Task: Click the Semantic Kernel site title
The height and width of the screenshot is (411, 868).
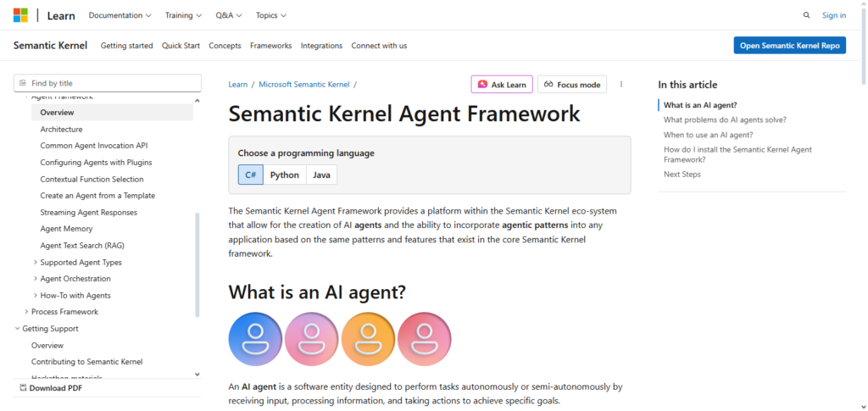Action: click(x=50, y=46)
